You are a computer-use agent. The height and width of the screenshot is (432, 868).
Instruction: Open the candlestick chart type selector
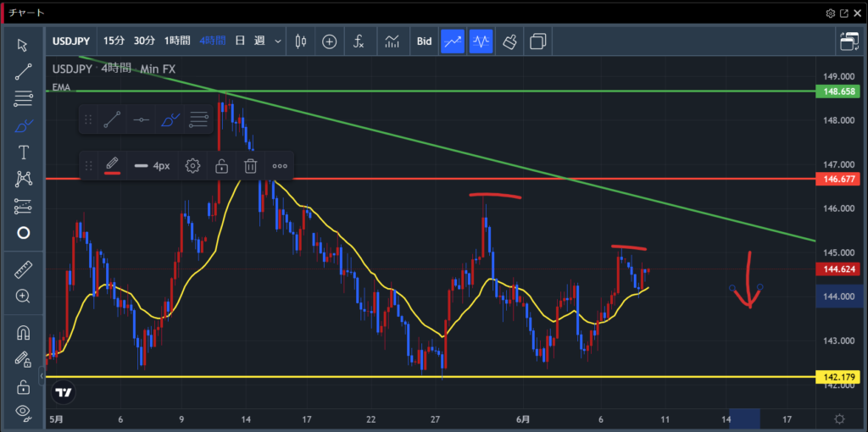[301, 42]
